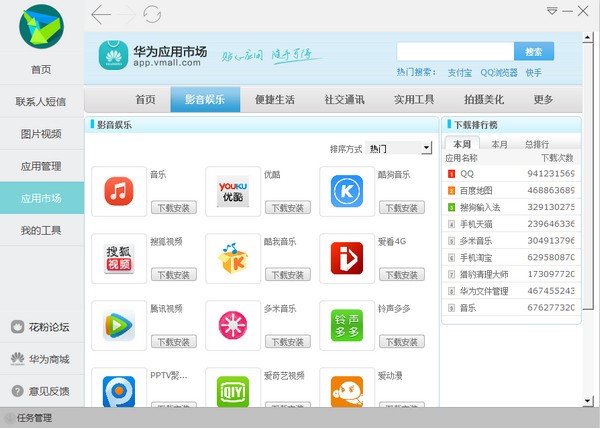Viewport: 601px width, 430px height.
Task: Select the 实用工具 category tab
Action: click(x=414, y=100)
